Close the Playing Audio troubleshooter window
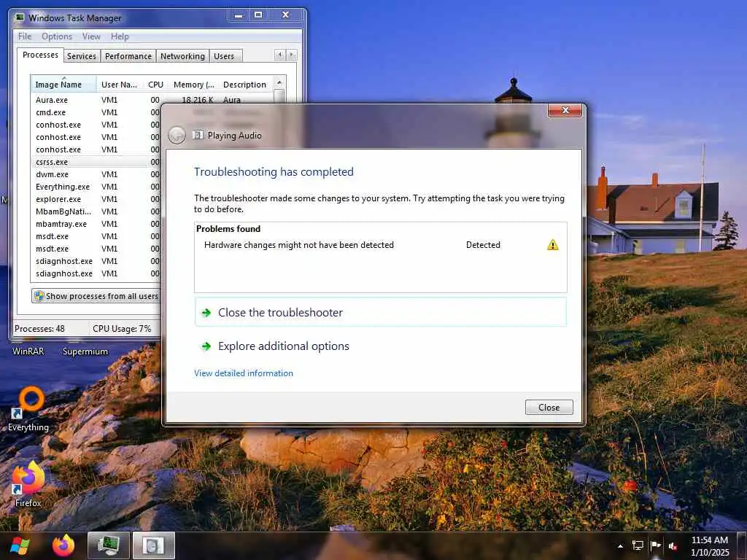This screenshot has width=747, height=560. pos(565,110)
